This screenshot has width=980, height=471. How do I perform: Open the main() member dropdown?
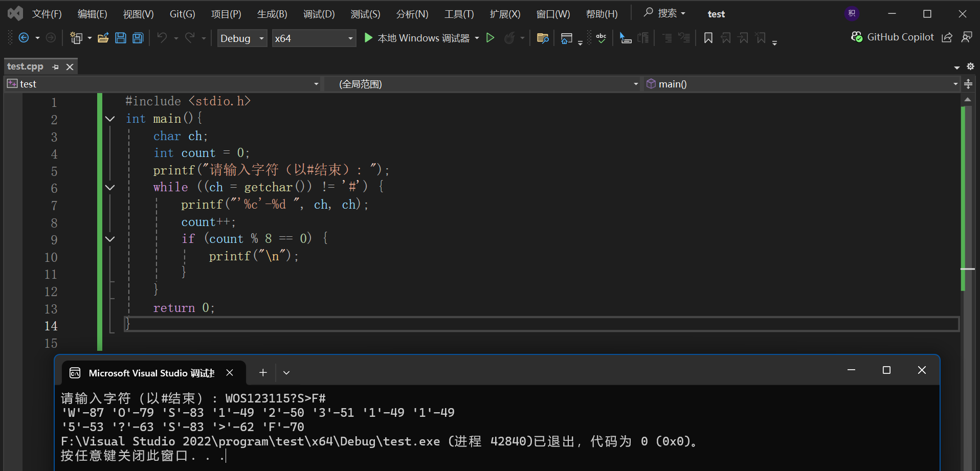click(802, 84)
